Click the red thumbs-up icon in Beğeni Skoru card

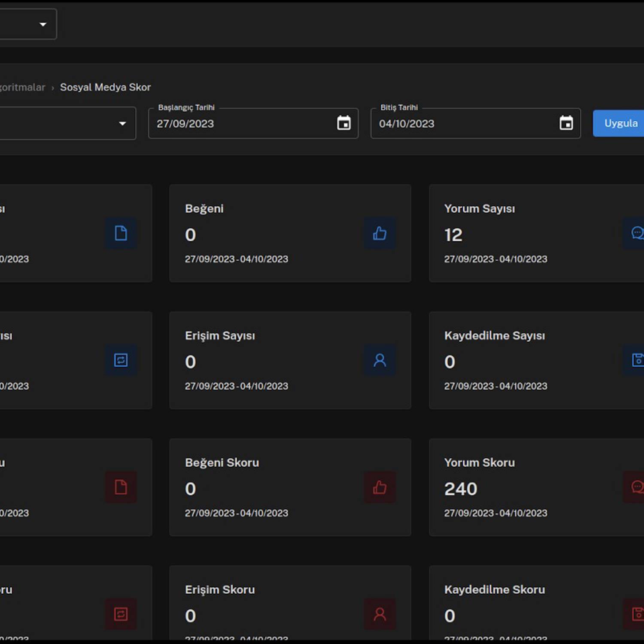380,487
